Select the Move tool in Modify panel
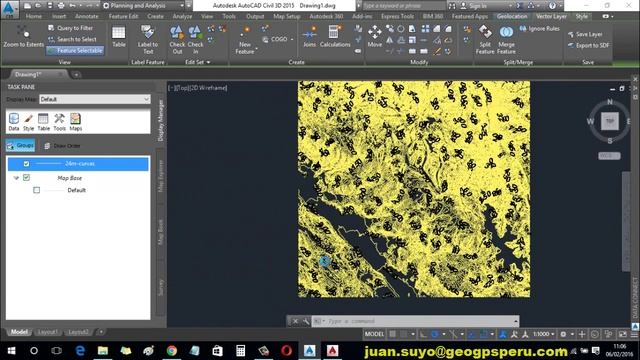 (x=374, y=36)
